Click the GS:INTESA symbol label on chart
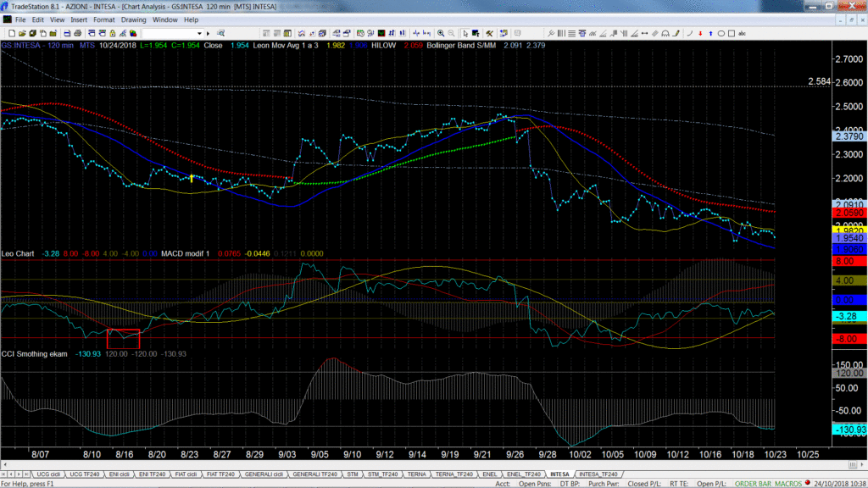Viewport: 868px width, 488px height. coord(20,46)
